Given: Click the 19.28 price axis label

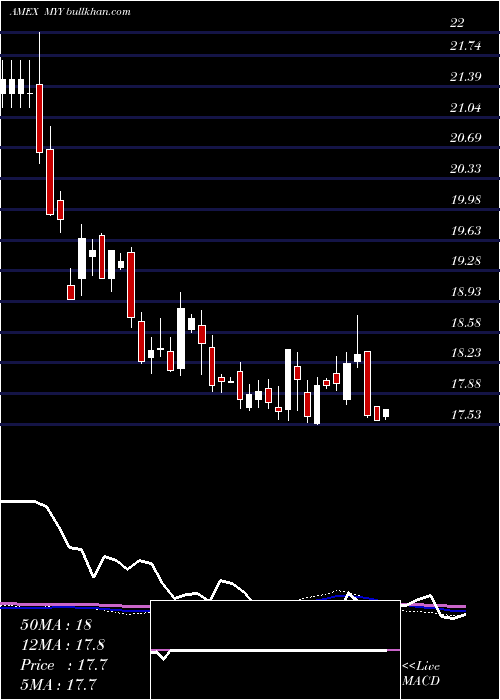Looking at the screenshot, I should 466,260.
